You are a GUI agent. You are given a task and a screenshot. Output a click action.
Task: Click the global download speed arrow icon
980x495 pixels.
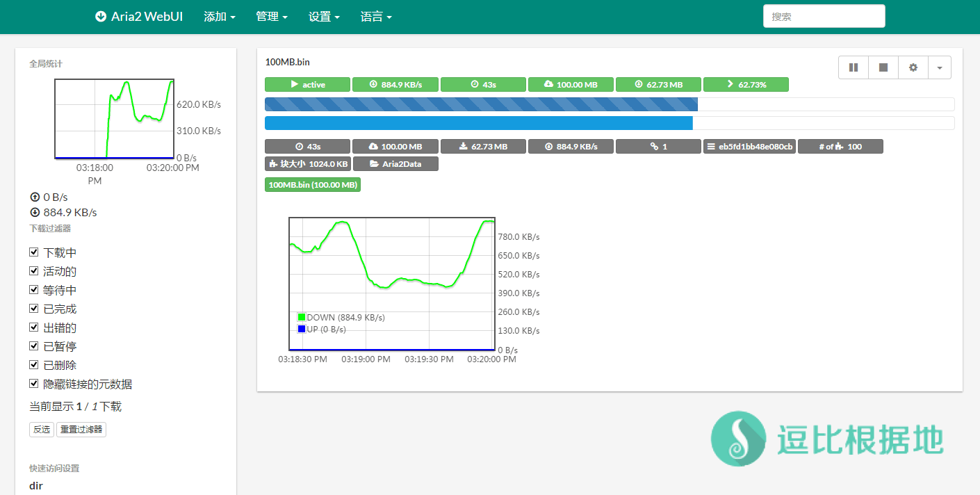(34, 213)
